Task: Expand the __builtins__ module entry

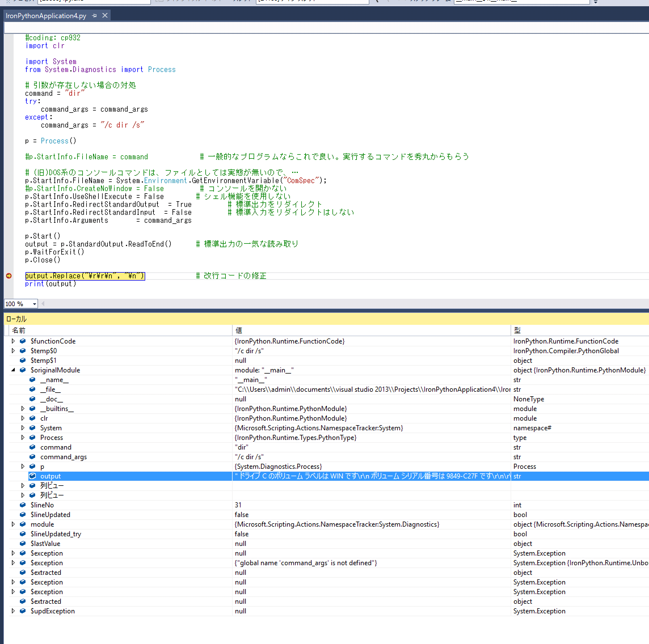Action: (x=23, y=408)
